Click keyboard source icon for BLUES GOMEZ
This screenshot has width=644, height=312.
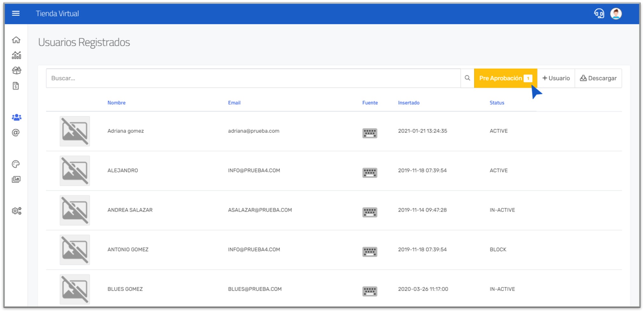[370, 291]
